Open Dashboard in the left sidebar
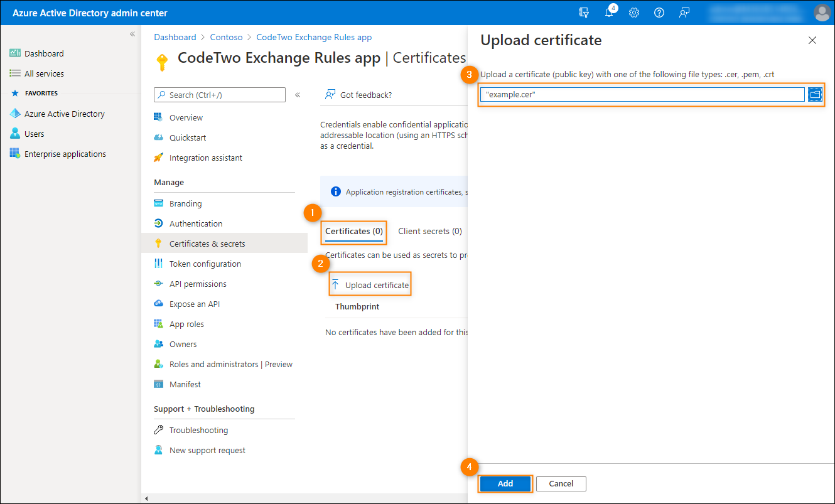Image resolution: width=835 pixels, height=504 pixels. tap(44, 53)
